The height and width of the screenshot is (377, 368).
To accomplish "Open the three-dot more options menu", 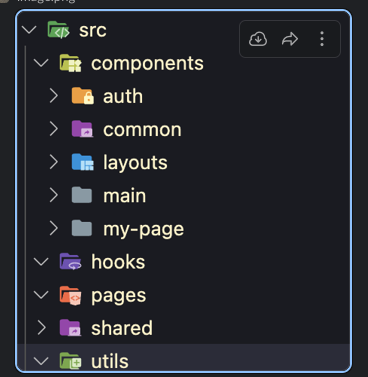I will click(x=322, y=39).
